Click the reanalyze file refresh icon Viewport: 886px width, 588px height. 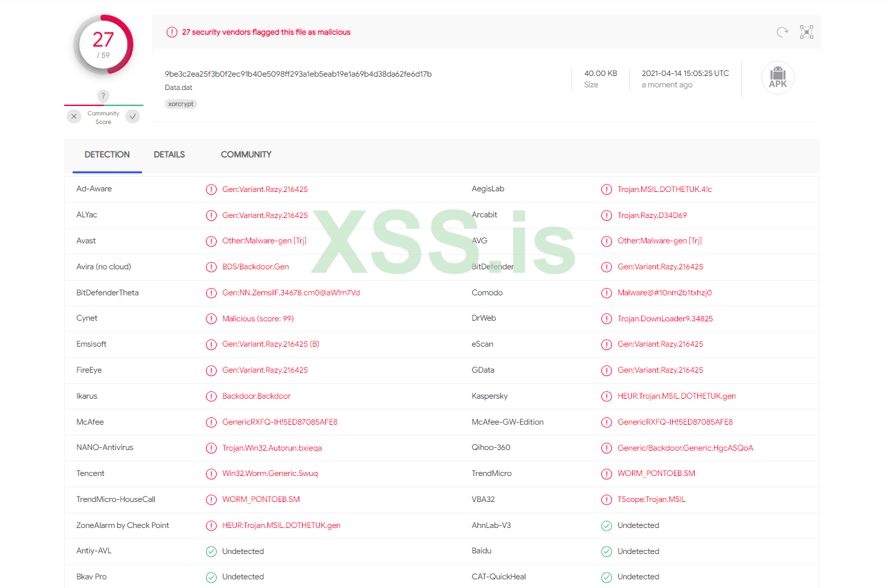782,32
